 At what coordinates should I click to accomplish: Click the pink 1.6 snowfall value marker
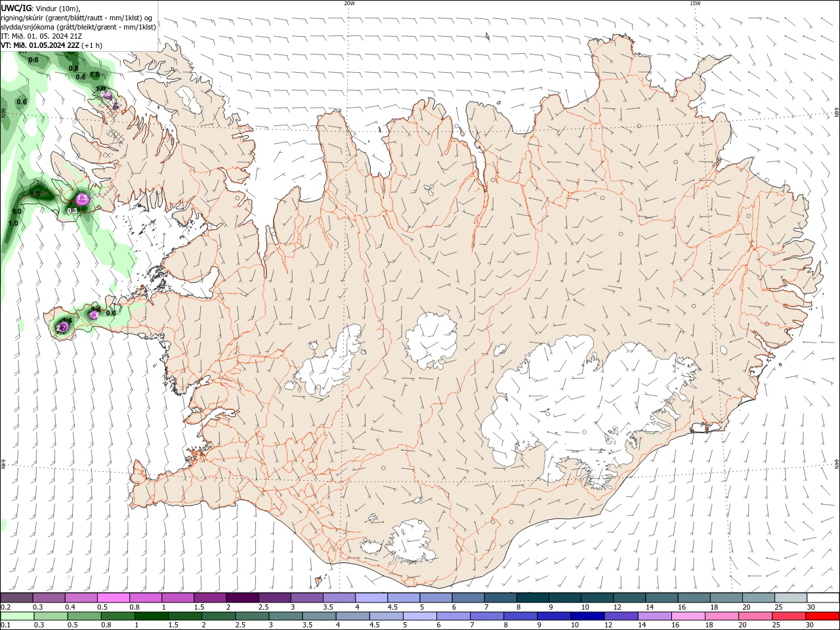click(95, 315)
